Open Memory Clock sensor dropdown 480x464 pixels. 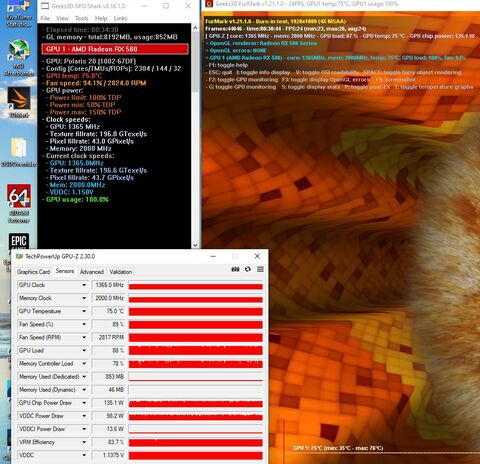[84, 298]
